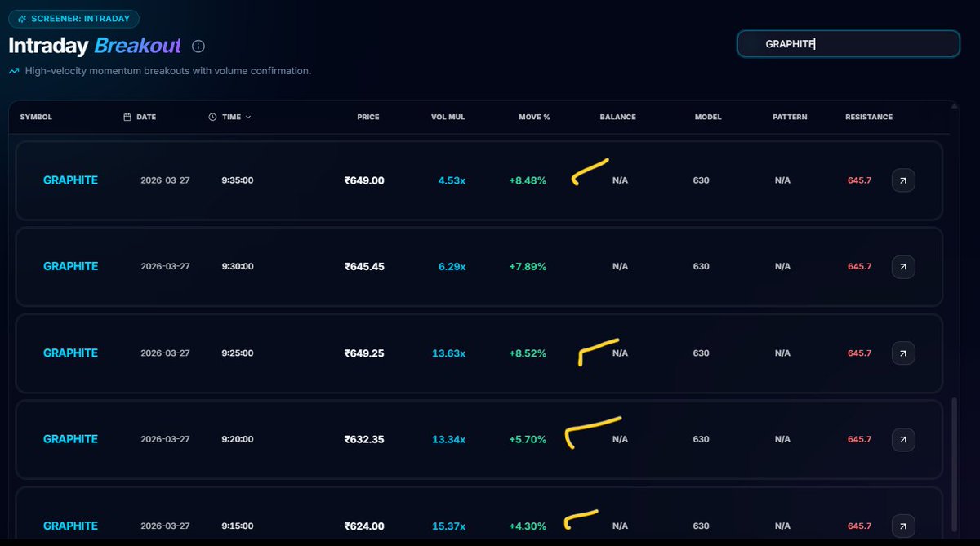The width and height of the screenshot is (980, 546).
Task: Click the price ₹632.35
Action: [364, 439]
